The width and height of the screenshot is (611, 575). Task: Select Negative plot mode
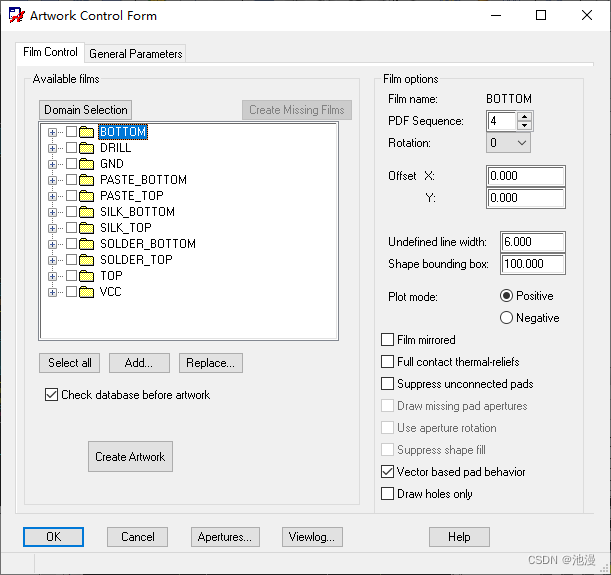point(506,318)
